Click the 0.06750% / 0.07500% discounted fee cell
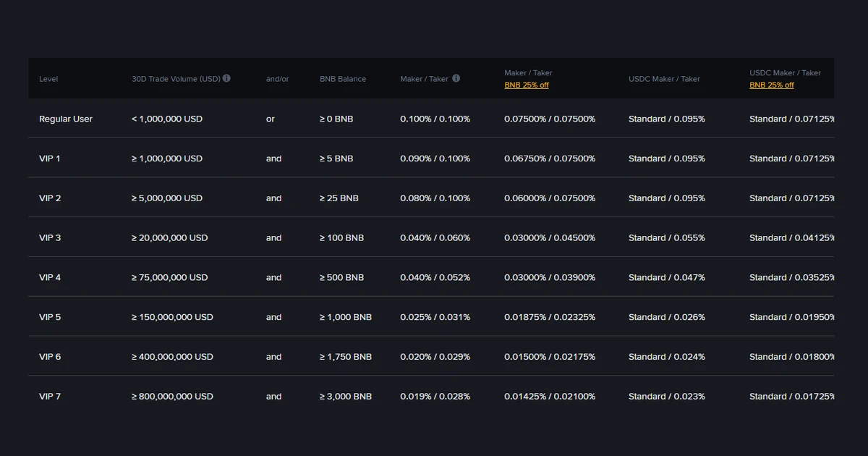This screenshot has height=456, width=868. (550, 159)
